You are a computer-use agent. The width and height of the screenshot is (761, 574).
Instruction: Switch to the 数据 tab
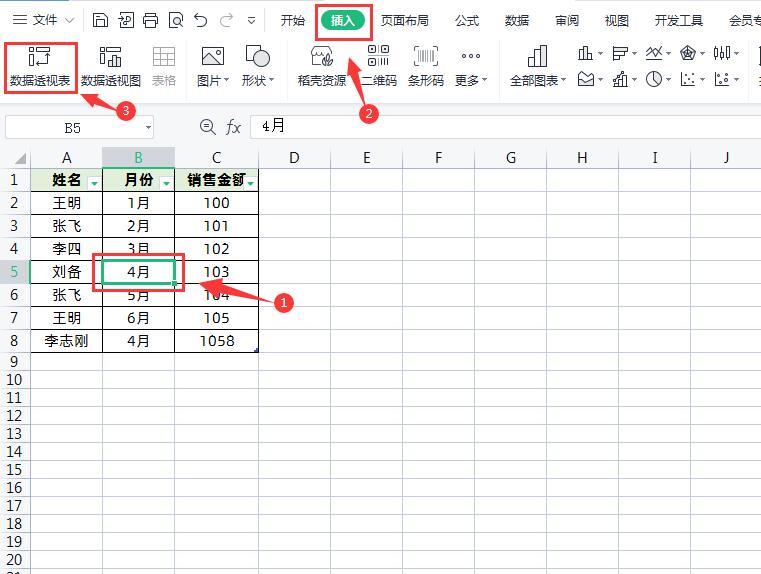click(517, 20)
